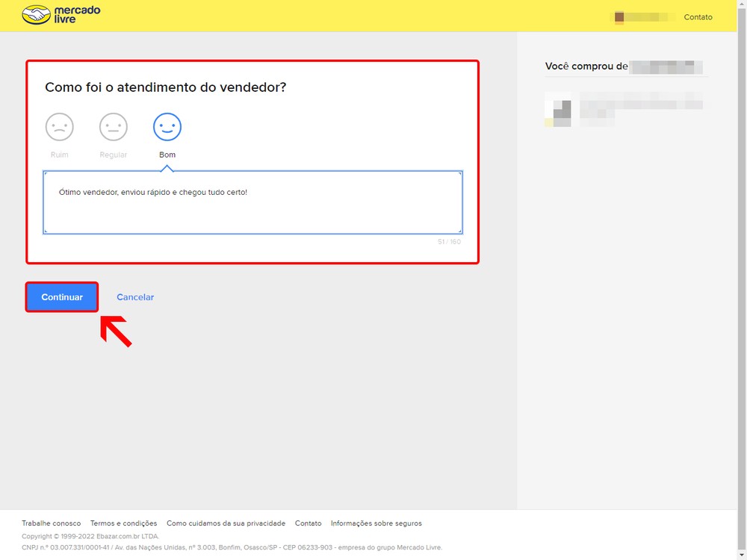Open the footer Contato link

(x=308, y=523)
